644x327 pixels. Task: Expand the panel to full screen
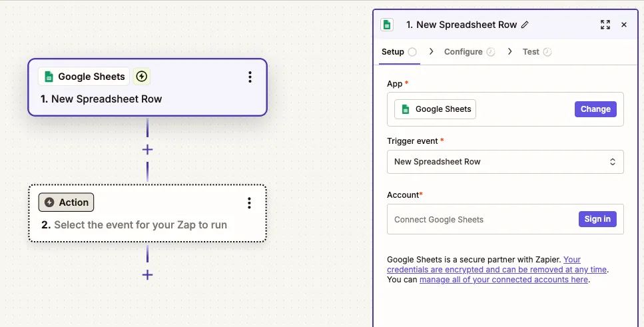coord(605,25)
